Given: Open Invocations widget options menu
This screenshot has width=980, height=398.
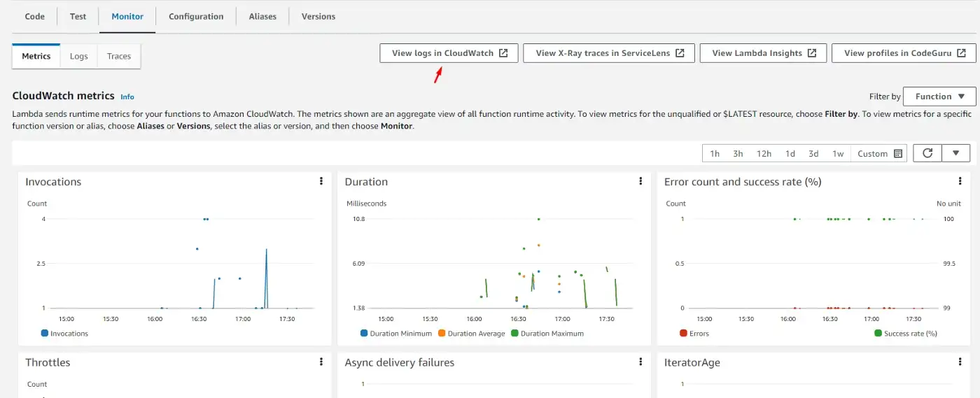Looking at the screenshot, I should click(321, 181).
